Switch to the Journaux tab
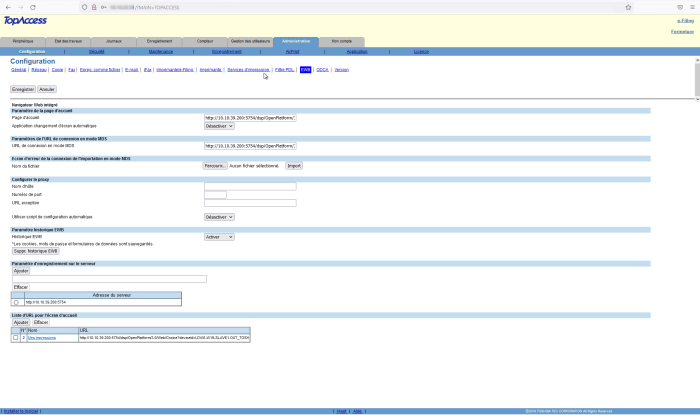 tap(113, 41)
